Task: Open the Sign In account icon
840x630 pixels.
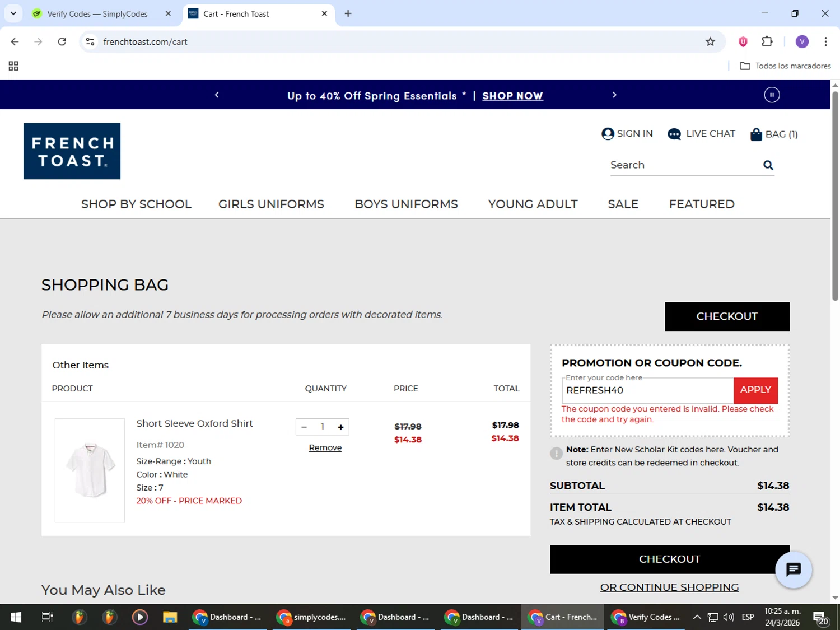Action: [608, 134]
